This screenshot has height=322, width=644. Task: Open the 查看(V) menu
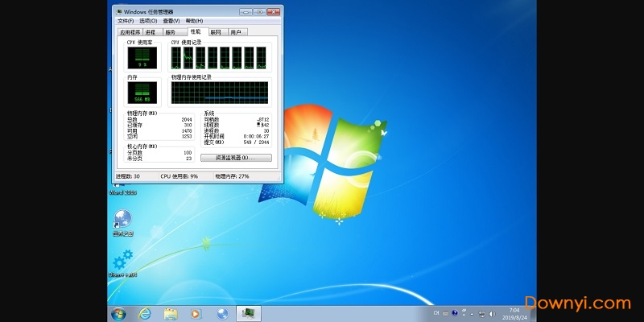tap(171, 21)
